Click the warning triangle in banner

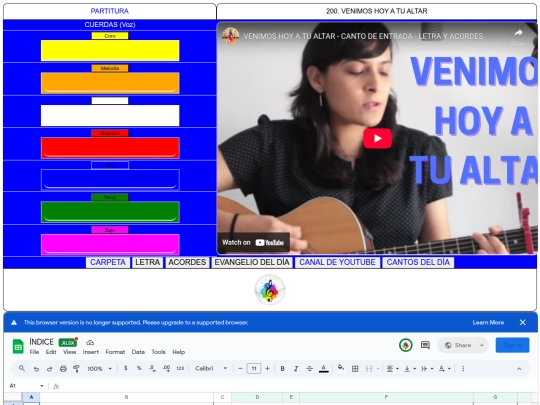coord(14,323)
